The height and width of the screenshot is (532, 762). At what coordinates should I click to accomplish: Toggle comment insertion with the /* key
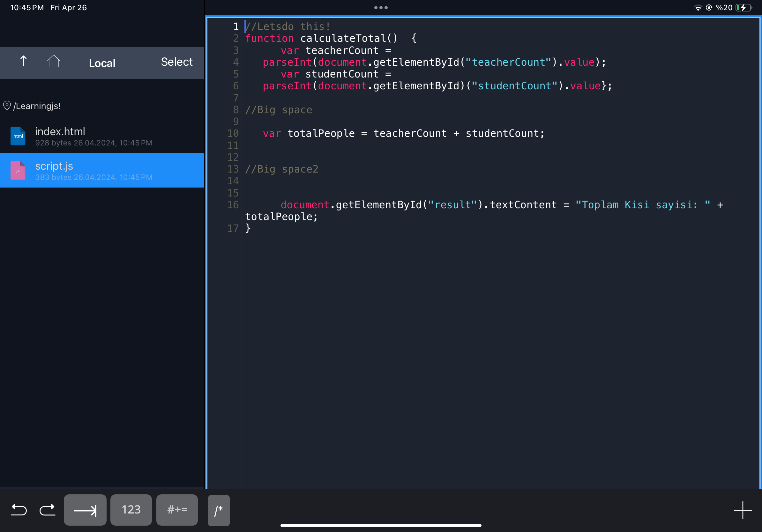click(218, 510)
